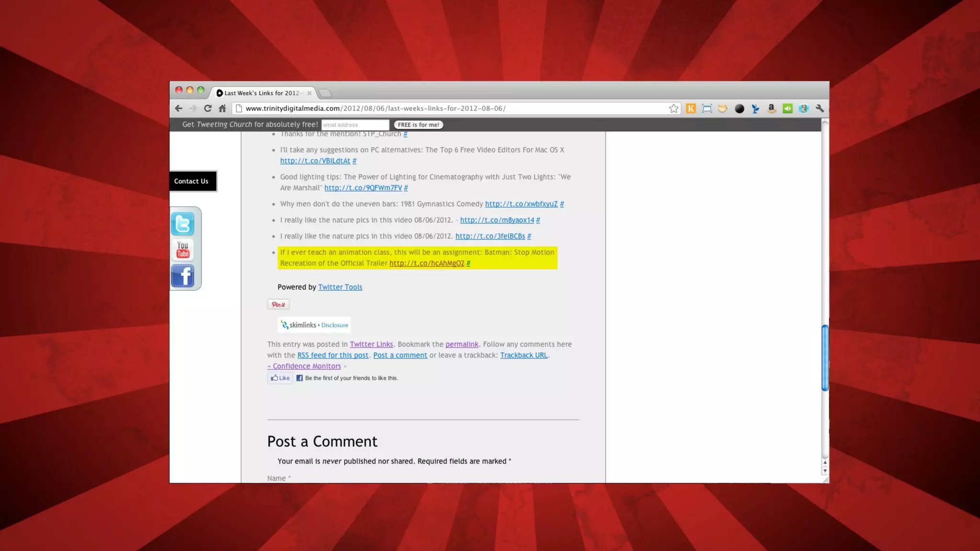The image size is (980, 551).
Task: Go back with the browser back arrow
Action: (178, 109)
